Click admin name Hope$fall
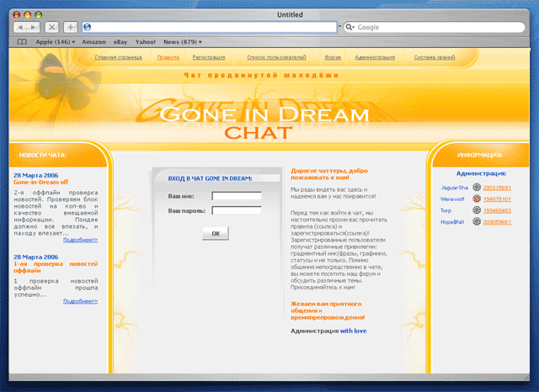This screenshot has width=539, height=392. pos(452,222)
